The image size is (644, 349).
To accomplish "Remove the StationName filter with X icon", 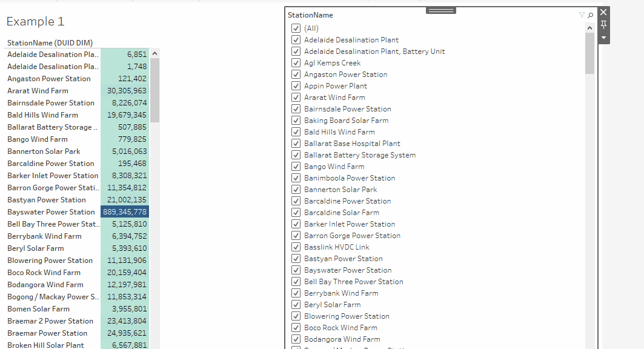I will pos(603,12).
